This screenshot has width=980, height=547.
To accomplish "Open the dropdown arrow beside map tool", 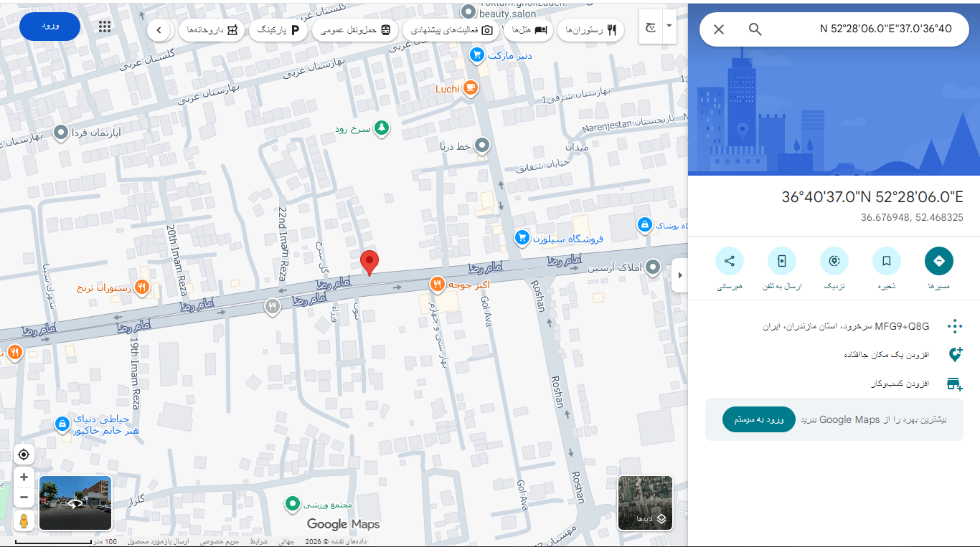I will [669, 26].
